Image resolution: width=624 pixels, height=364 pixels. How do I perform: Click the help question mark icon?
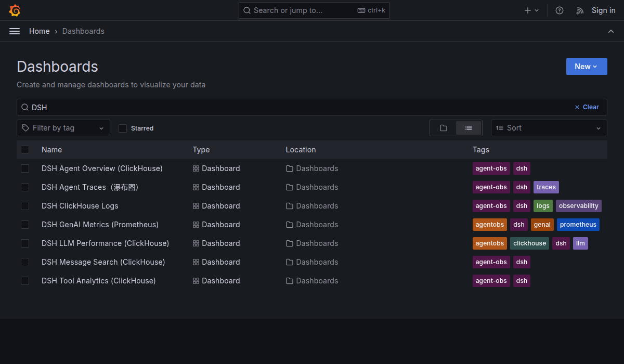[560, 10]
